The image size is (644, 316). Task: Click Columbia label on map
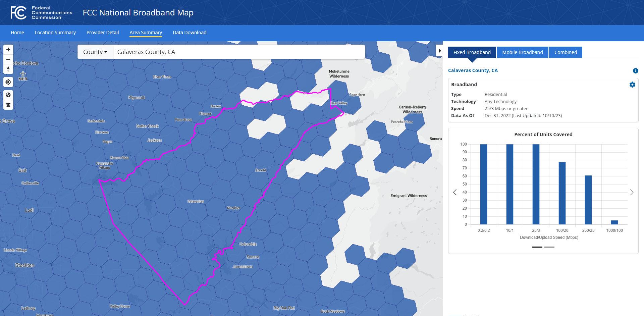pyautogui.click(x=248, y=244)
